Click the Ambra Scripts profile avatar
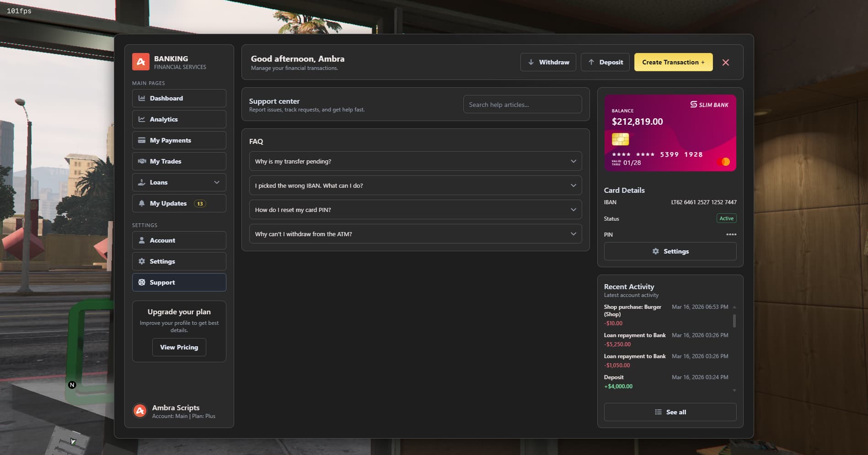Viewport: 868px width, 455px height. coord(140,411)
